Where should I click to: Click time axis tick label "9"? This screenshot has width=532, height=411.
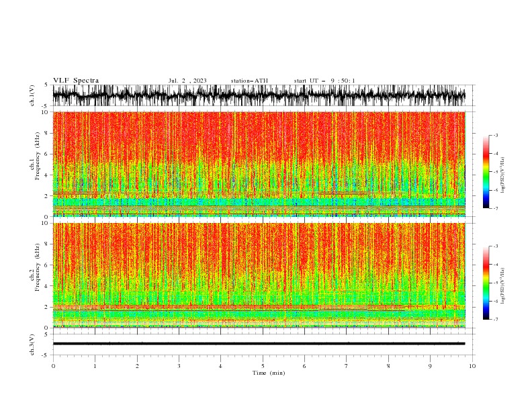tap(430, 366)
